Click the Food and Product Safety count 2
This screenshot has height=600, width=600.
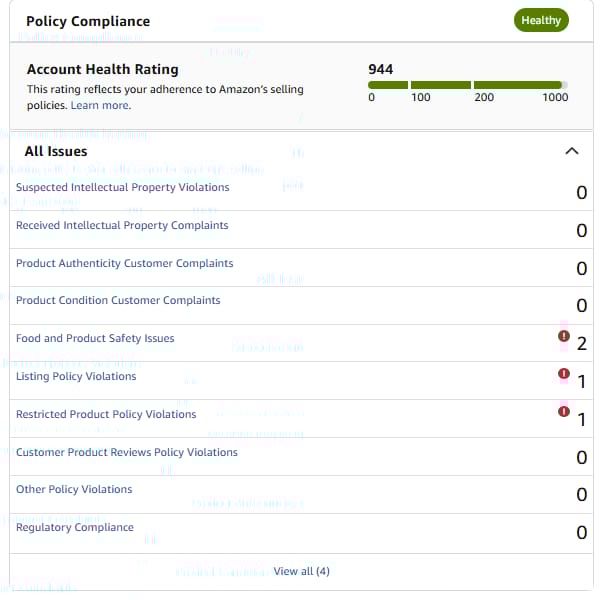tap(582, 344)
